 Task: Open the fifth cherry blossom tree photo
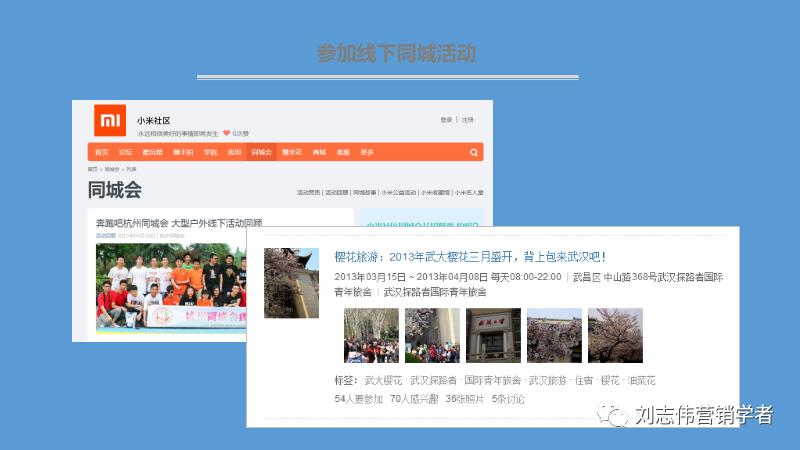(615, 335)
